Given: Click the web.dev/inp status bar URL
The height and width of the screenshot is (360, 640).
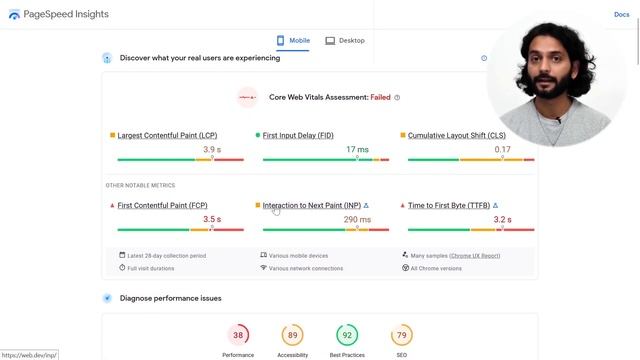Looking at the screenshot, I should [29, 355].
